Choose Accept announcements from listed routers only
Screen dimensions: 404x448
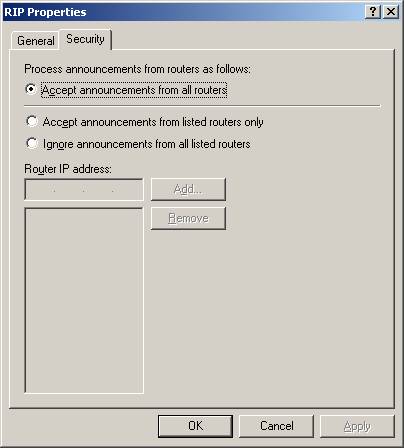point(32,121)
